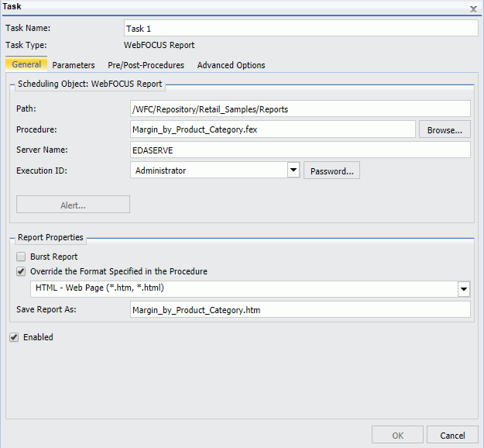Click the Procedure input field
Image resolution: width=484 pixels, height=448 pixels.
273,129
